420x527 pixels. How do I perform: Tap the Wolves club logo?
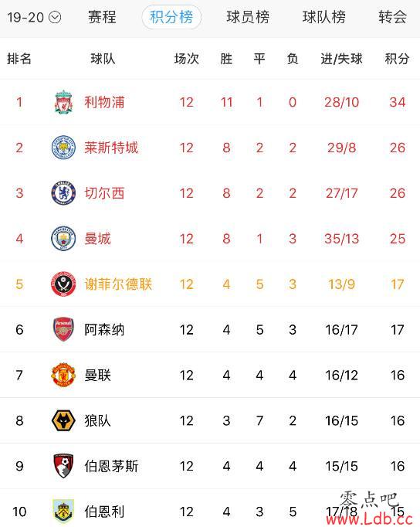(x=63, y=420)
